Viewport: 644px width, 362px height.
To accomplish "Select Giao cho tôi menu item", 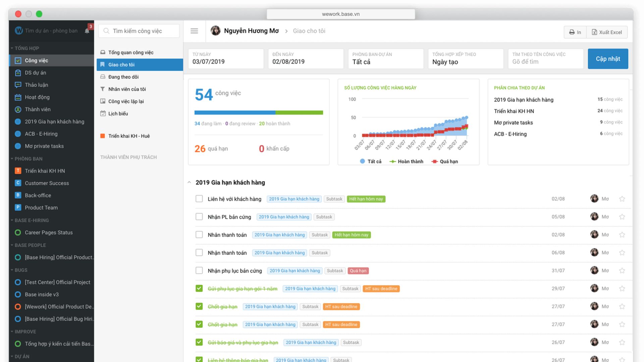I will tap(140, 65).
